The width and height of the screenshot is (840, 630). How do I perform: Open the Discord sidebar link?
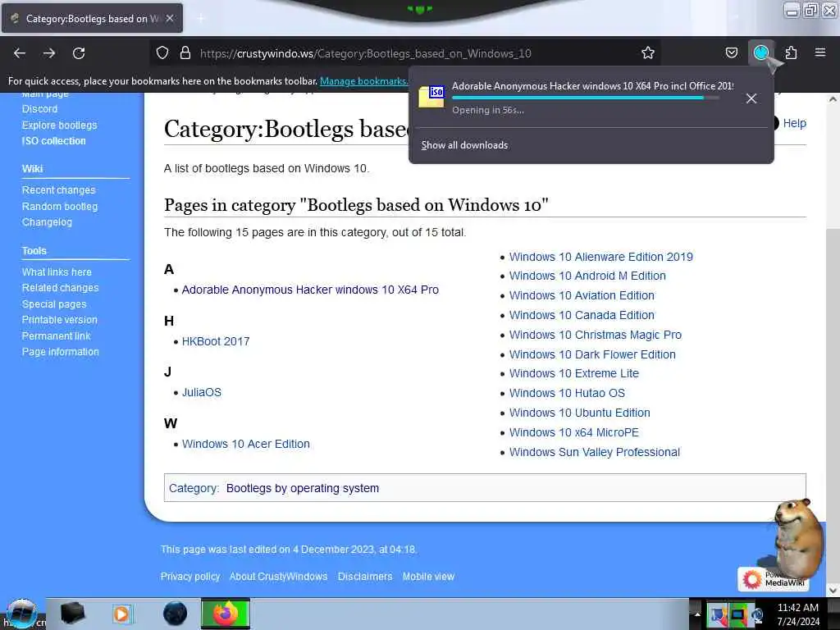click(x=39, y=109)
